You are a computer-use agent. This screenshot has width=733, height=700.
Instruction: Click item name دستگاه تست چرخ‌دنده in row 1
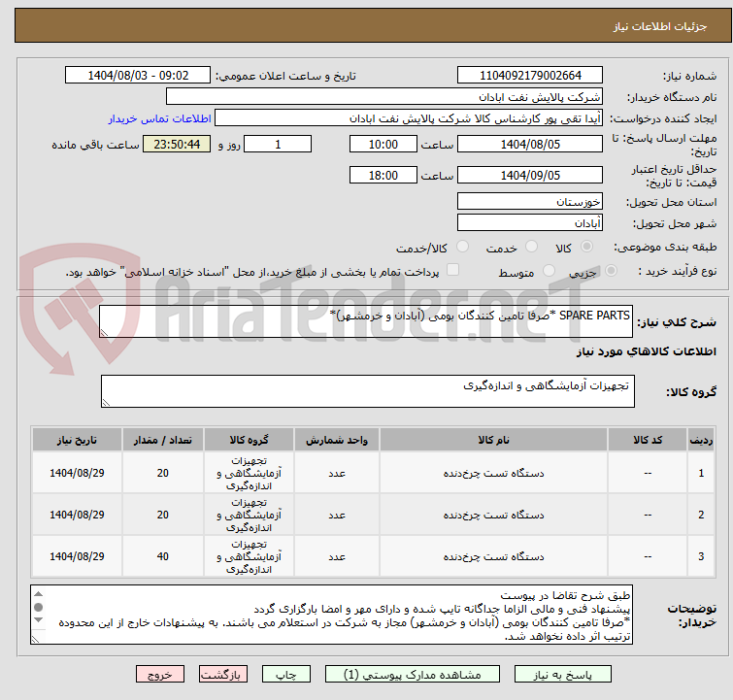(493, 473)
